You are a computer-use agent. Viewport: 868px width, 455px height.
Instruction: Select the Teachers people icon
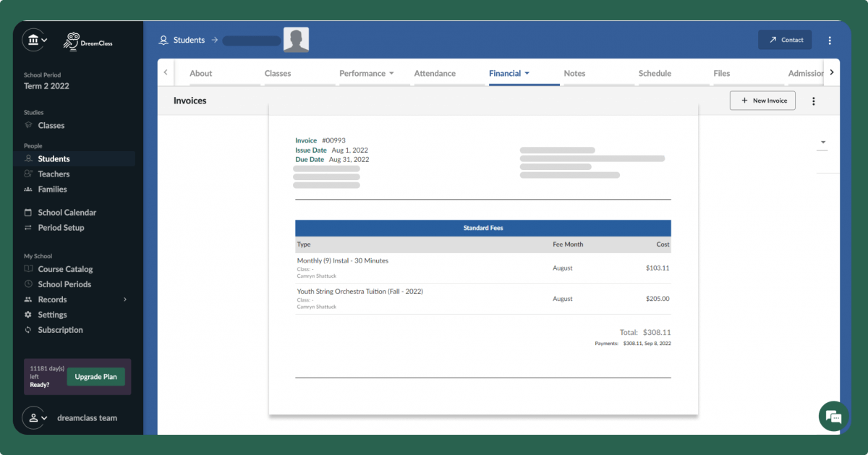[27, 174]
